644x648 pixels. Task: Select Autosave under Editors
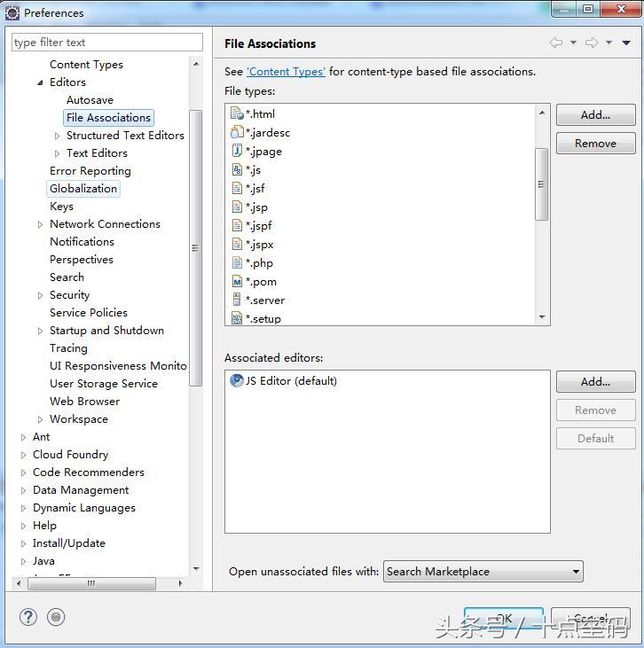point(90,100)
